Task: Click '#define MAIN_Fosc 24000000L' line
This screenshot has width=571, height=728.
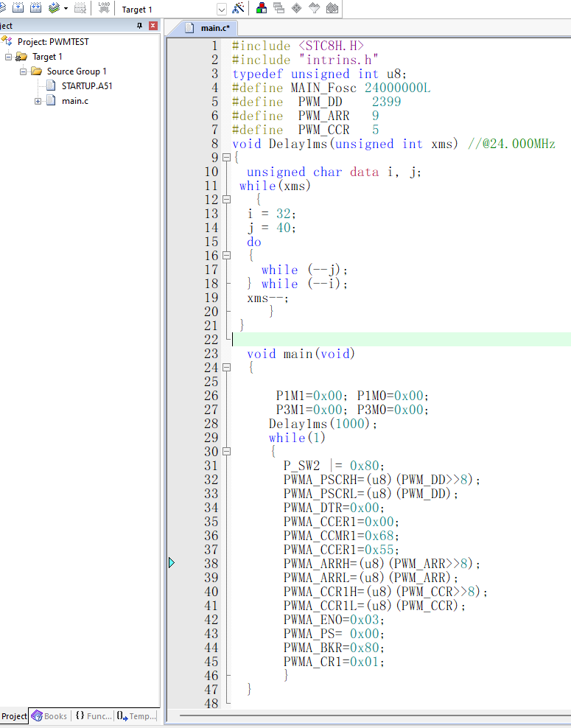Action: coord(332,88)
